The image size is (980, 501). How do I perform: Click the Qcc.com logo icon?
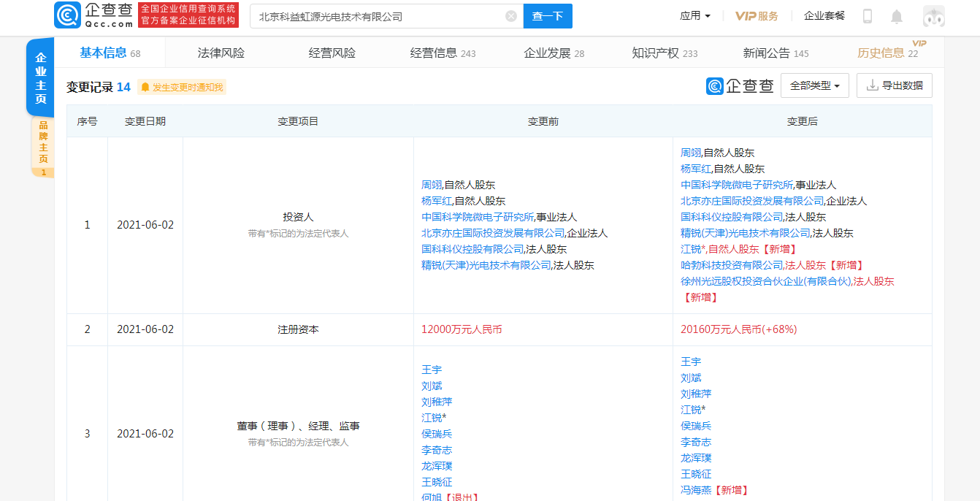(66, 15)
